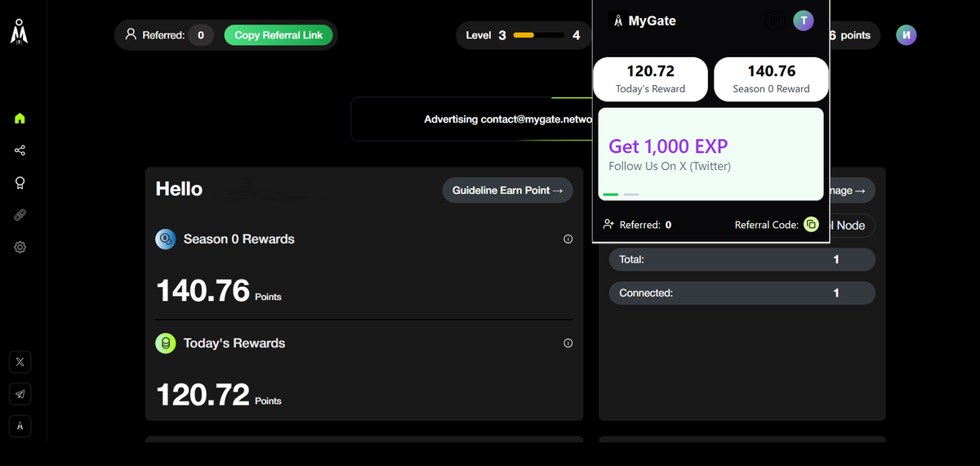
Task: Open the share/referral icon in the sidebar
Action: pyautogui.click(x=20, y=150)
